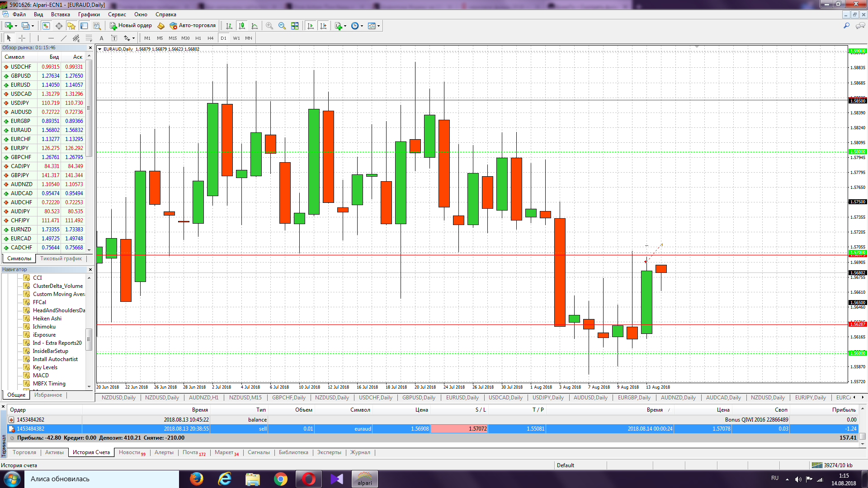Open MetaEditor via yellow book icon

161,26
